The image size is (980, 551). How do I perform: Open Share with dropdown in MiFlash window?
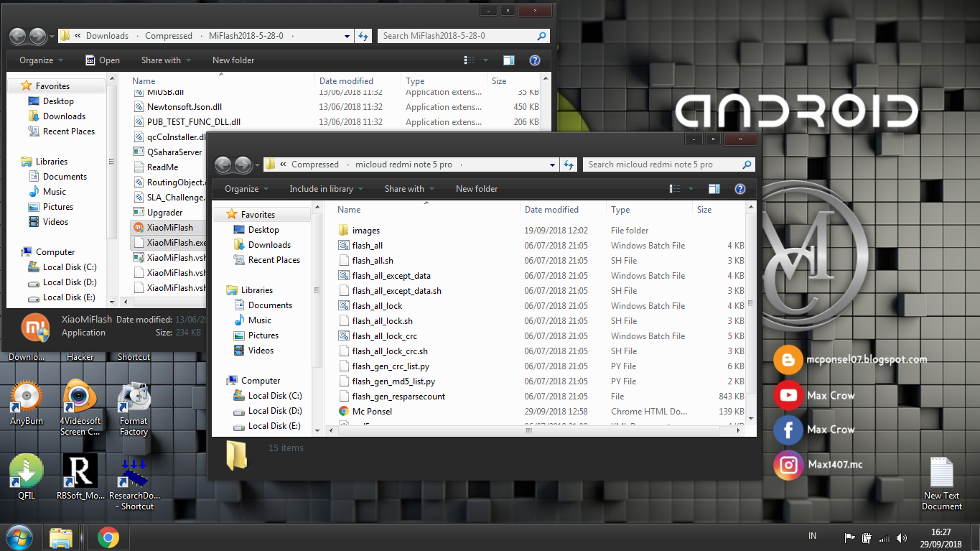(167, 60)
